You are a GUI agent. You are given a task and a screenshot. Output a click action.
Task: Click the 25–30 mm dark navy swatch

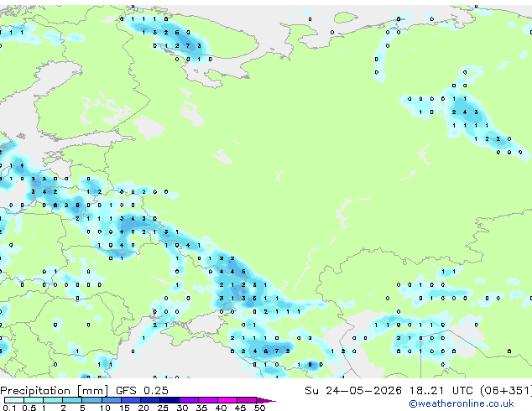click(x=170, y=400)
